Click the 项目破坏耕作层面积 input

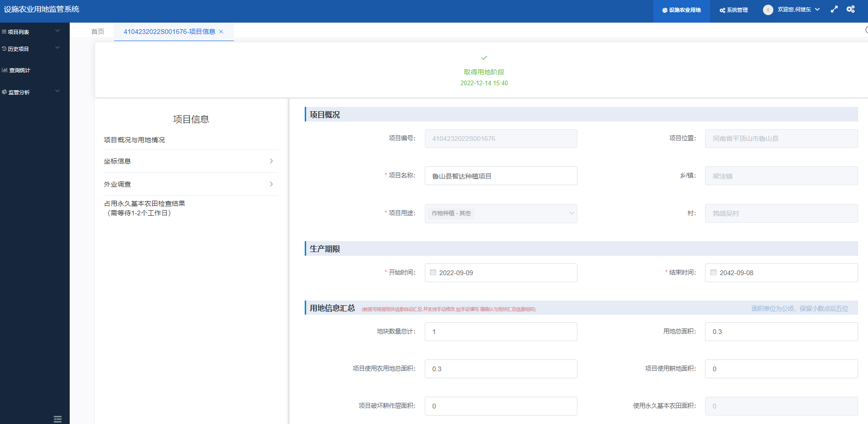[x=501, y=406]
